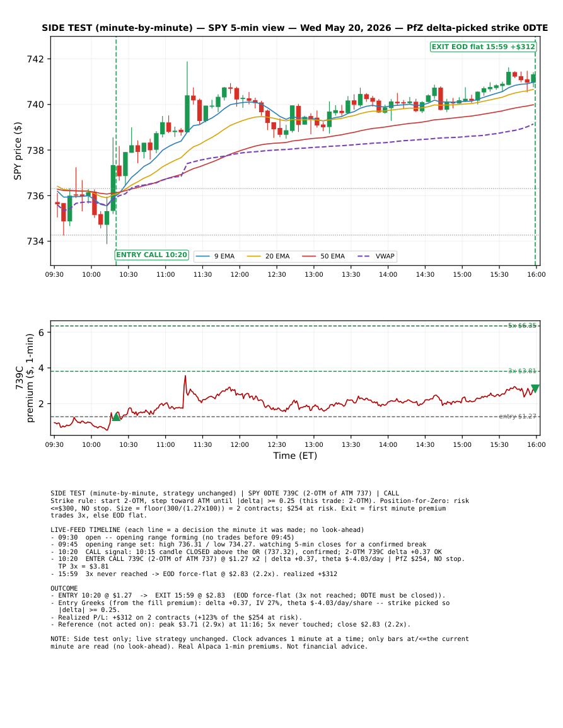Click 15:30 on the premium chart time axis
The width and height of the screenshot is (563, 728).
499,445
